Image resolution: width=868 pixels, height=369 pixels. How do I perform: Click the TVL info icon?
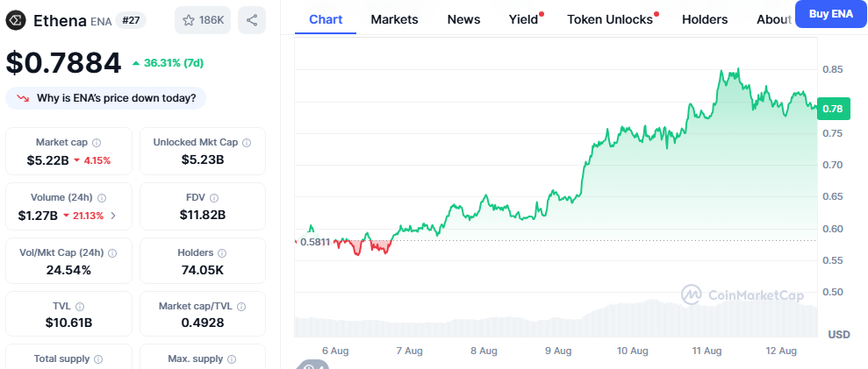80,308
